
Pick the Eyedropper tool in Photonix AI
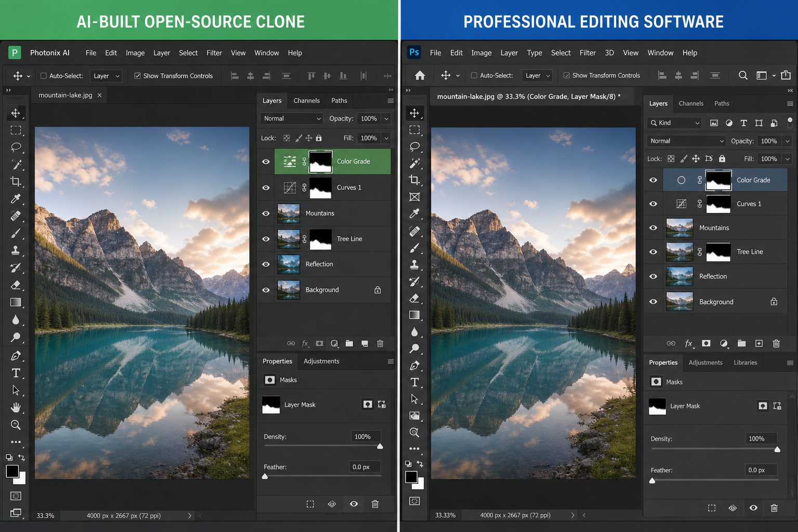[x=16, y=198]
